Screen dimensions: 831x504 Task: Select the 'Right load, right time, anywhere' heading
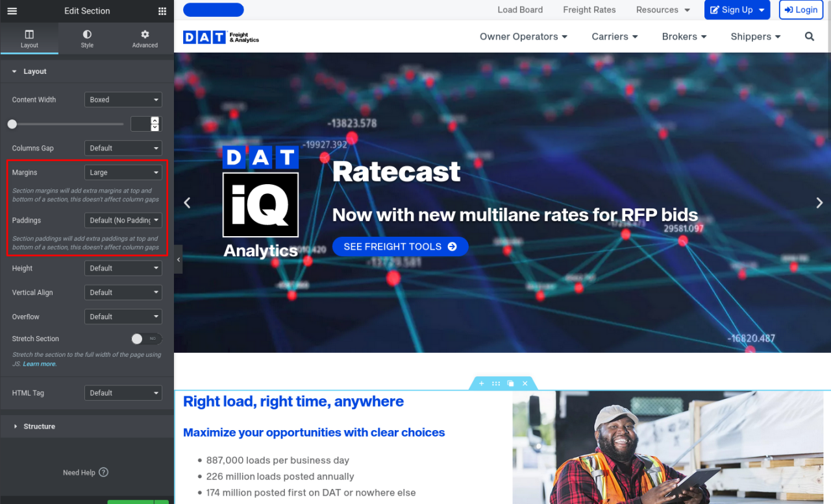pos(293,402)
